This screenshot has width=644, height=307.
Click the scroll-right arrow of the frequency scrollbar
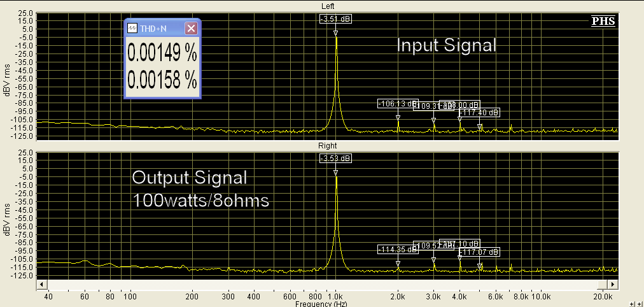pos(612,285)
